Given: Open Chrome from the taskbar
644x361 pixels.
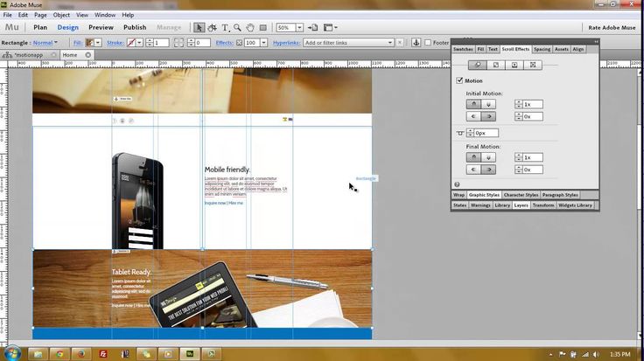Looking at the screenshot, I should click(x=59, y=354).
